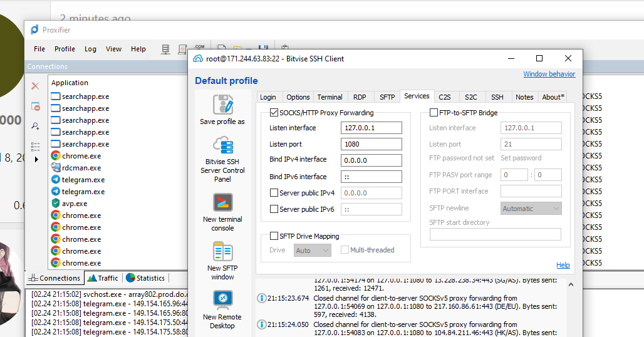644x337 pixels.
Task: Open Proxification Rules icon in Proxifier toolbar
Action: pyautogui.click(x=182, y=49)
